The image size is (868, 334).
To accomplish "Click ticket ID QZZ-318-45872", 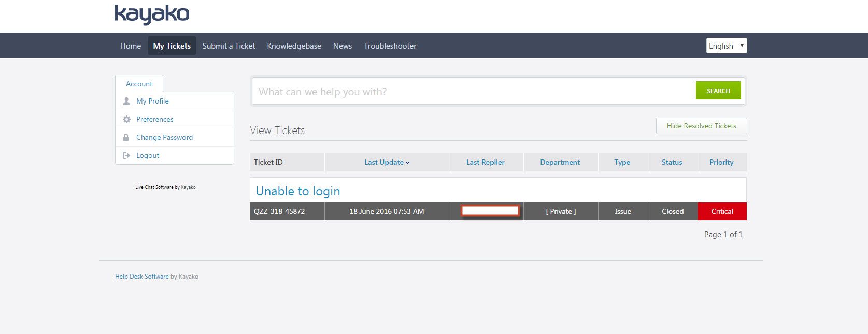I will [x=279, y=211].
